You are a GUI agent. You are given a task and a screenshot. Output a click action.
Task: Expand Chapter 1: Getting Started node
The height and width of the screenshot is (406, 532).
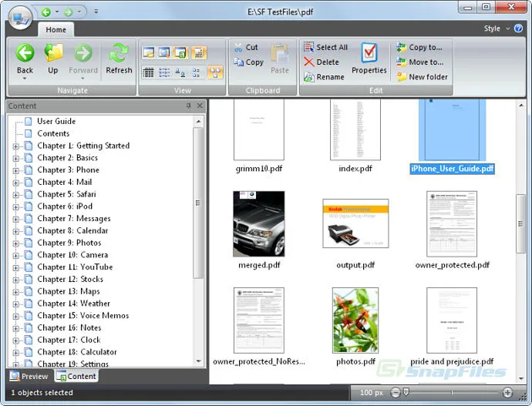pos(15,146)
